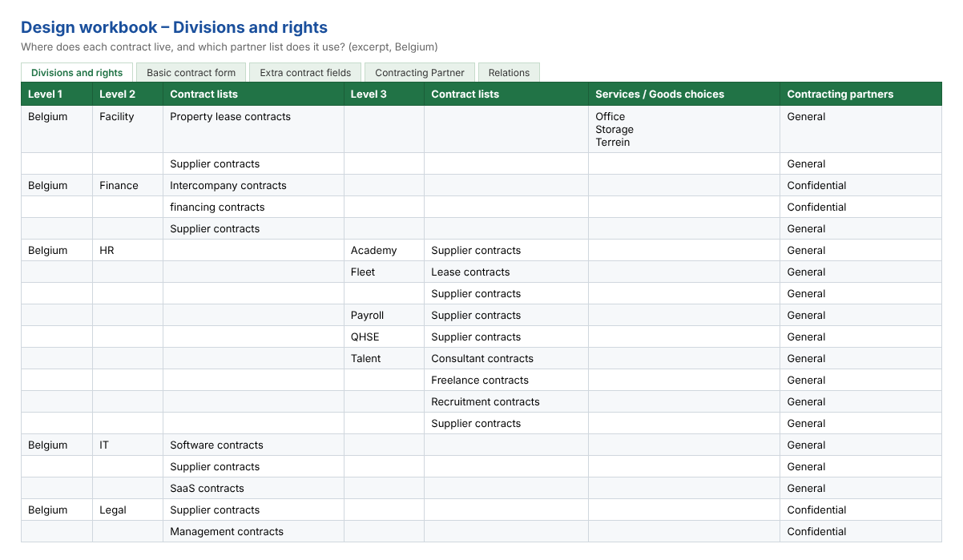Screen dimensions: 963x560
Task: Open the Extra contract fields tab
Action: (x=305, y=72)
